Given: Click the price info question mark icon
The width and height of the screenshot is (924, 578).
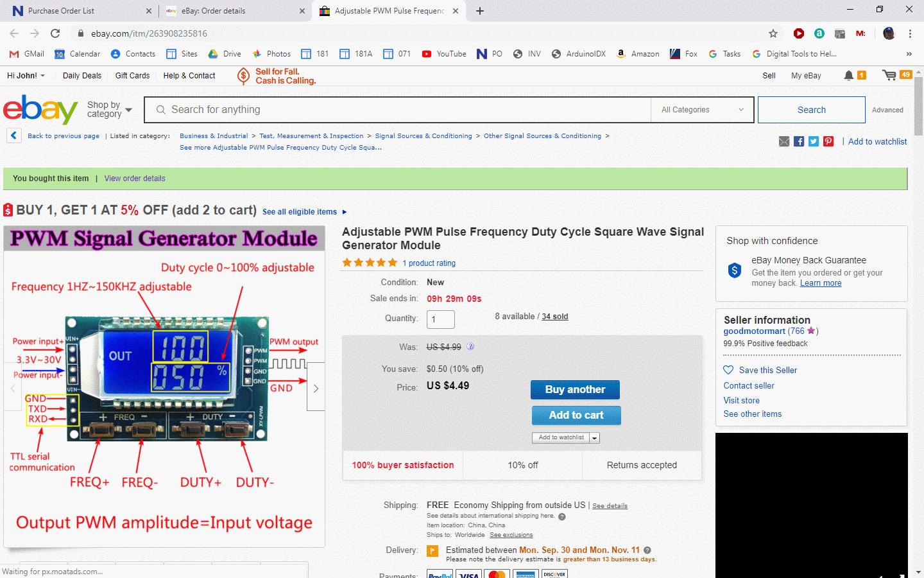Looking at the screenshot, I should click(x=470, y=347).
